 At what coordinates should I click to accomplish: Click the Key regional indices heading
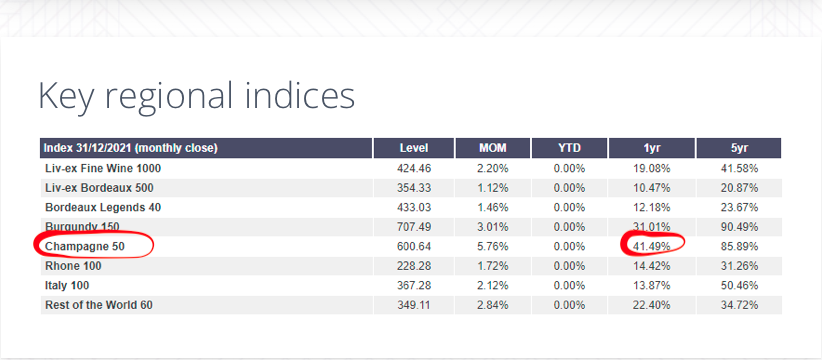click(x=197, y=96)
